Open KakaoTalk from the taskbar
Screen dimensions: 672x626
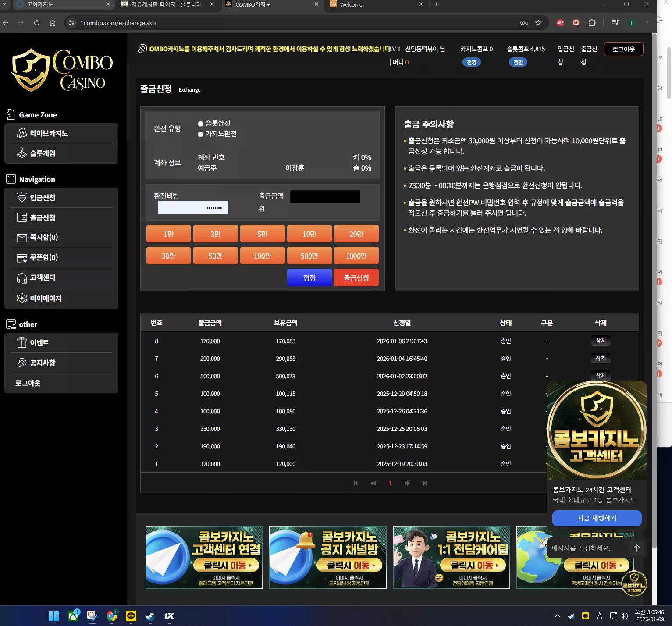131,616
